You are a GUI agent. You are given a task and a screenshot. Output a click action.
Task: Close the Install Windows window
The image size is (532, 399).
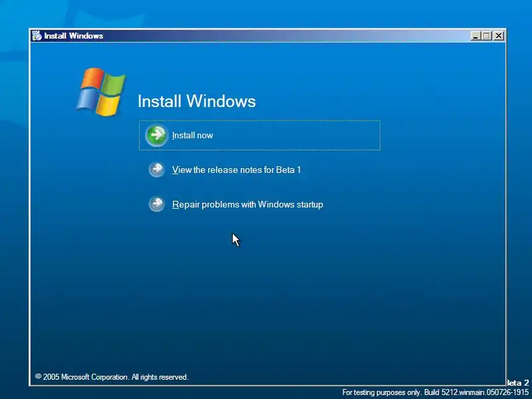(x=498, y=36)
